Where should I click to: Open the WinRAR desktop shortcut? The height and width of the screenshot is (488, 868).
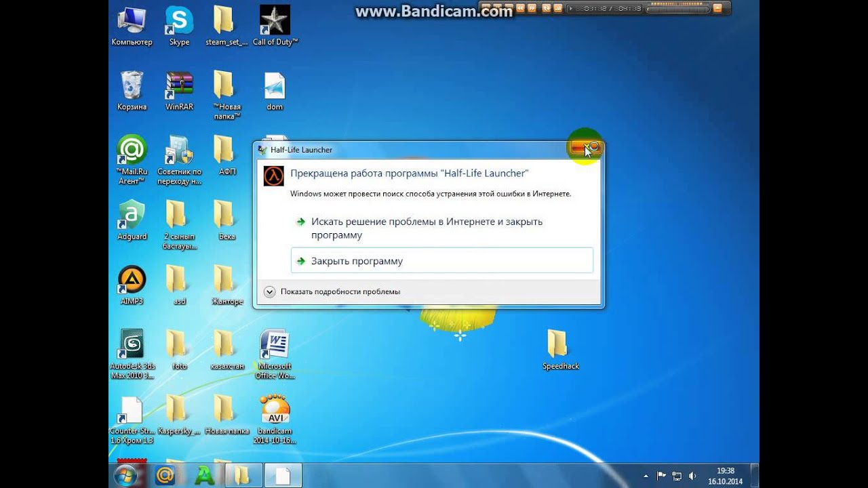point(179,91)
